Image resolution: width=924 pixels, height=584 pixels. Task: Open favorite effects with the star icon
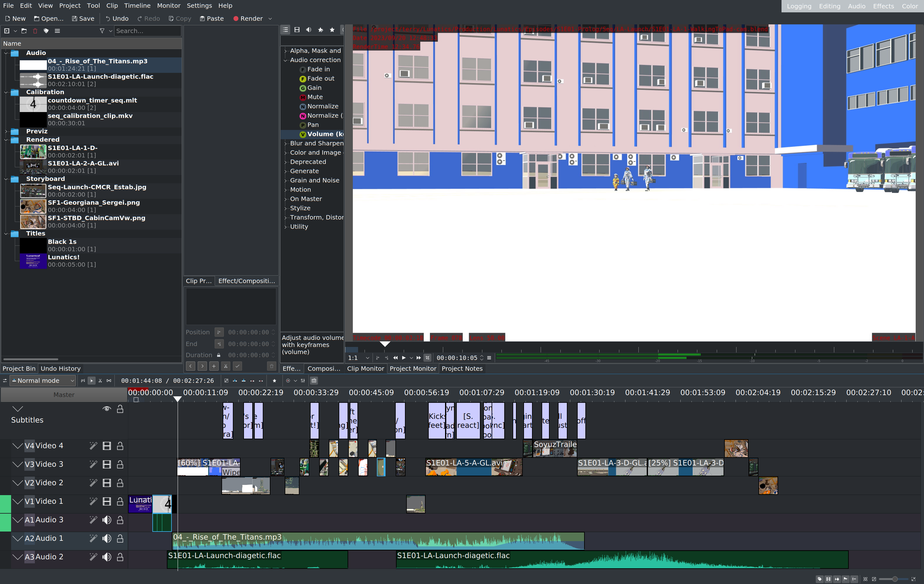[x=332, y=30]
